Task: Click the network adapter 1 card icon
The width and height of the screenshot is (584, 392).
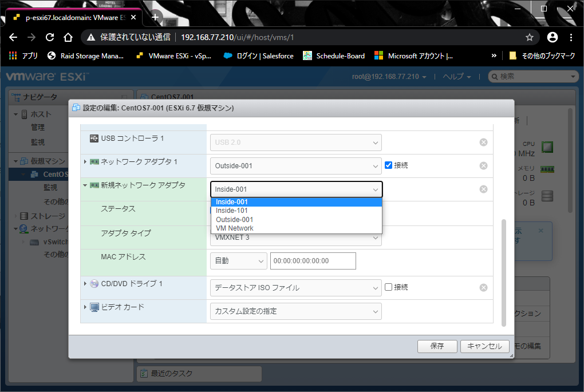Action: coord(94,161)
